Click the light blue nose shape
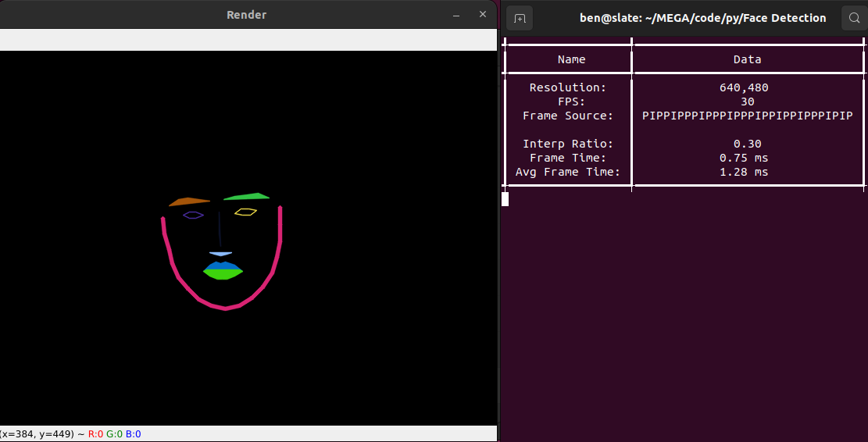 point(220,254)
